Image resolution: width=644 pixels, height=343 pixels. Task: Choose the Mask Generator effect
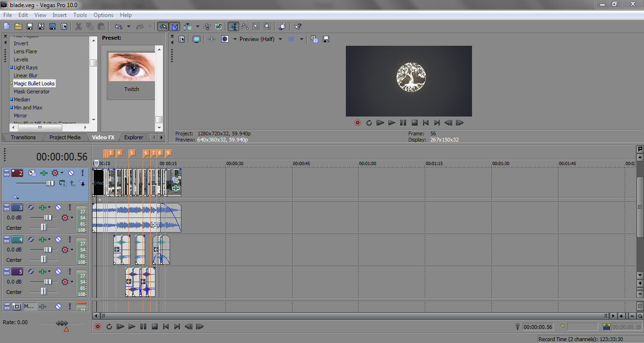click(32, 92)
